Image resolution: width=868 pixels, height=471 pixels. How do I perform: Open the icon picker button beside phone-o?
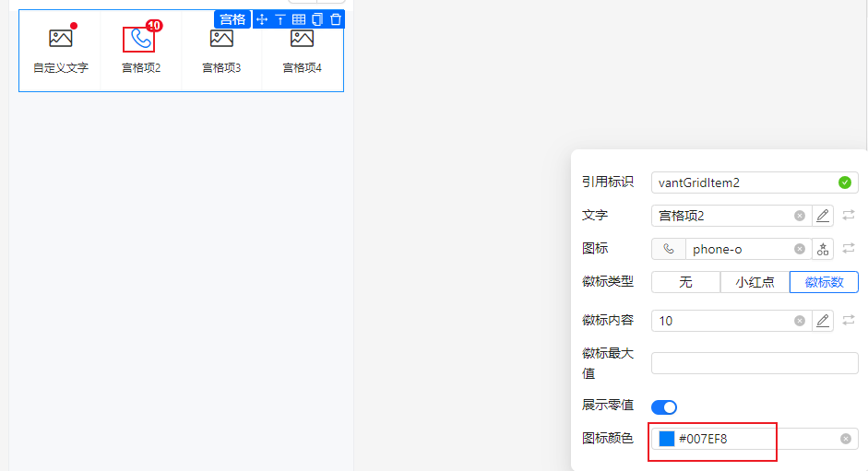[823, 249]
